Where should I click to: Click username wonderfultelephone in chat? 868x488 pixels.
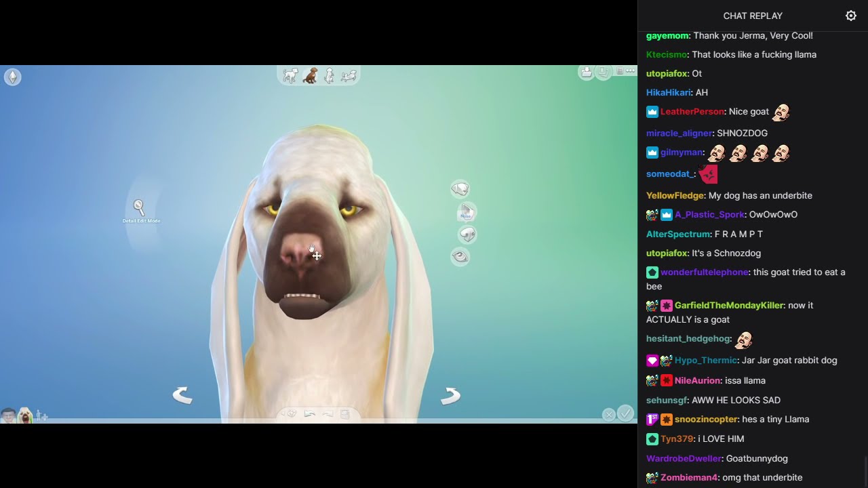pos(705,272)
